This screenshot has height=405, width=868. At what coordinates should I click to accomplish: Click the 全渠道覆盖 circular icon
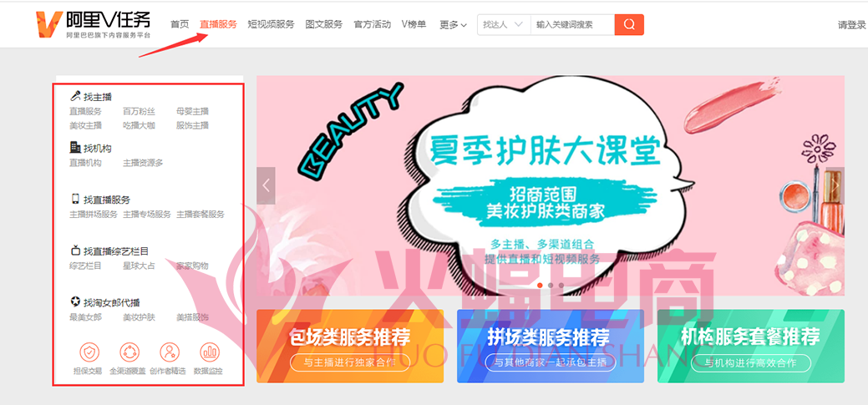(129, 352)
